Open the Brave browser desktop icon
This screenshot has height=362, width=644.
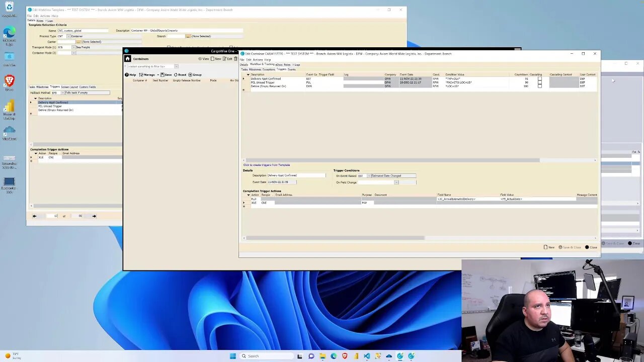click(x=9, y=83)
